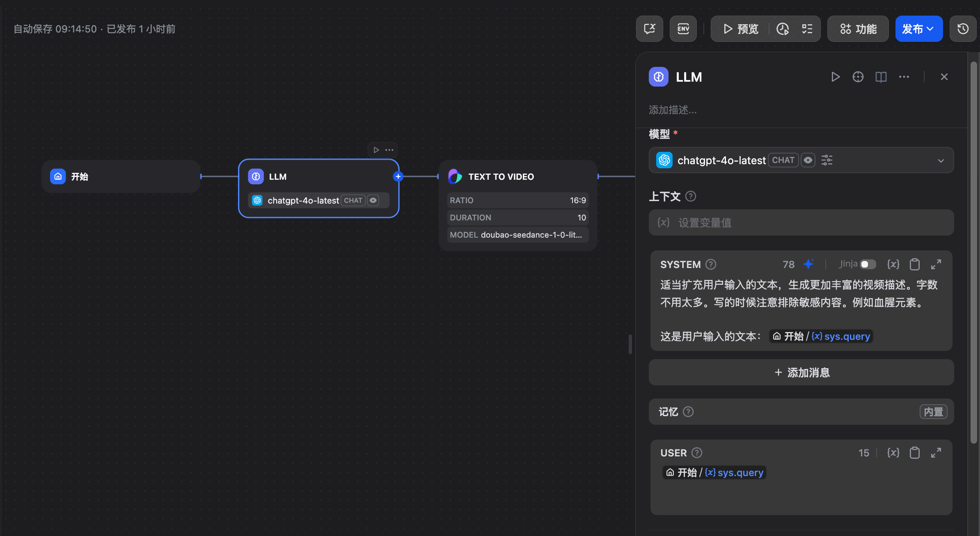Click the LLM node icon on canvas

pyautogui.click(x=256, y=176)
